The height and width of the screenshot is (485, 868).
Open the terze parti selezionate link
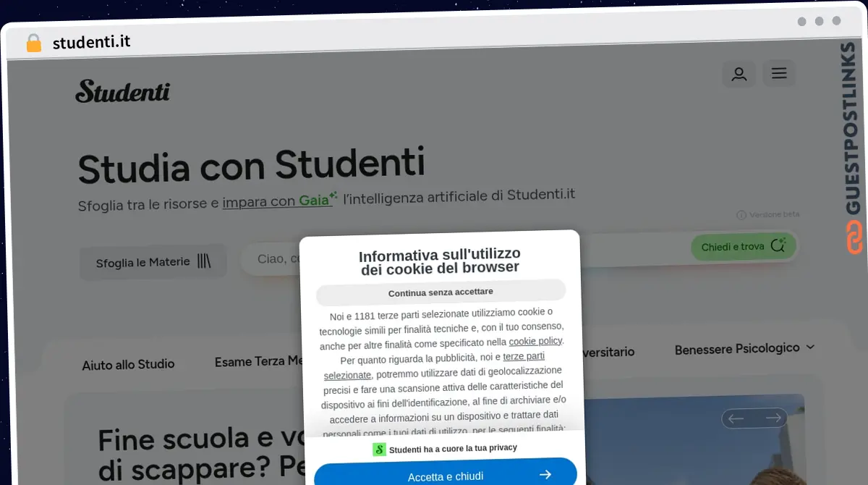click(434, 366)
